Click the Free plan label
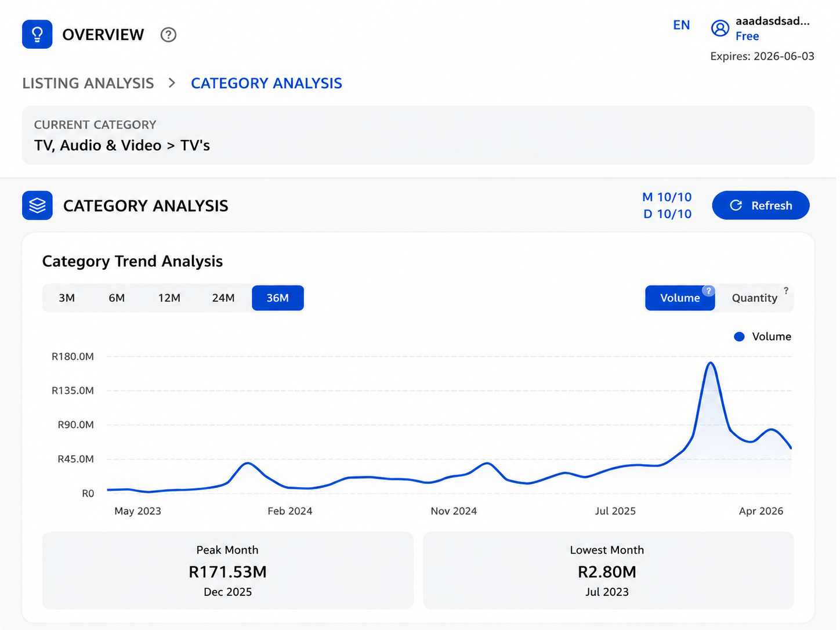The width and height of the screenshot is (840, 630). click(x=747, y=36)
